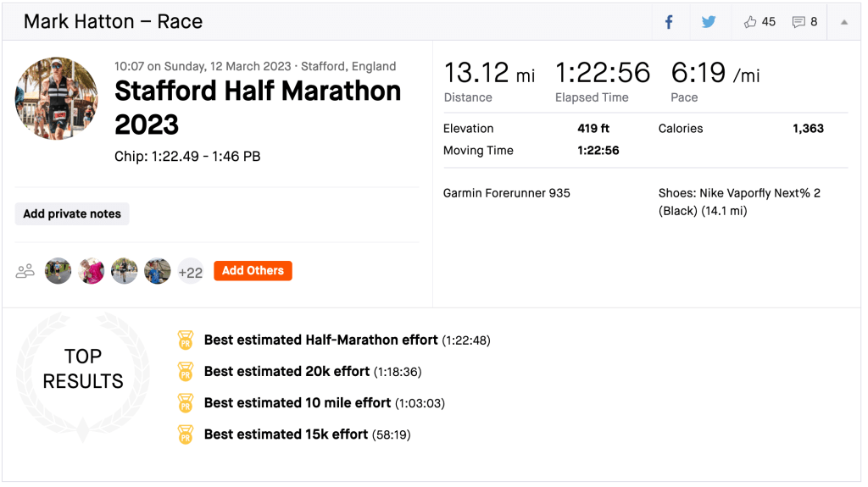Open Mark Hatton's profile photo

point(57,98)
